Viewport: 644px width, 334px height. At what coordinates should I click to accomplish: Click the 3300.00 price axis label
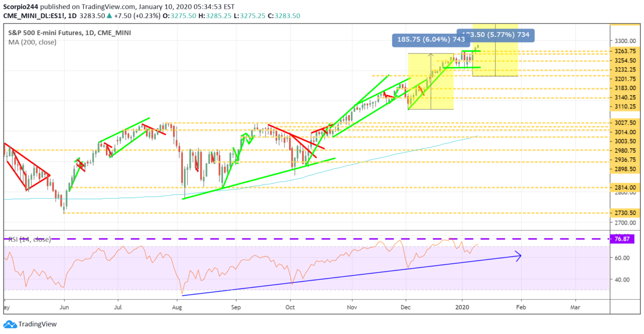[x=624, y=41]
